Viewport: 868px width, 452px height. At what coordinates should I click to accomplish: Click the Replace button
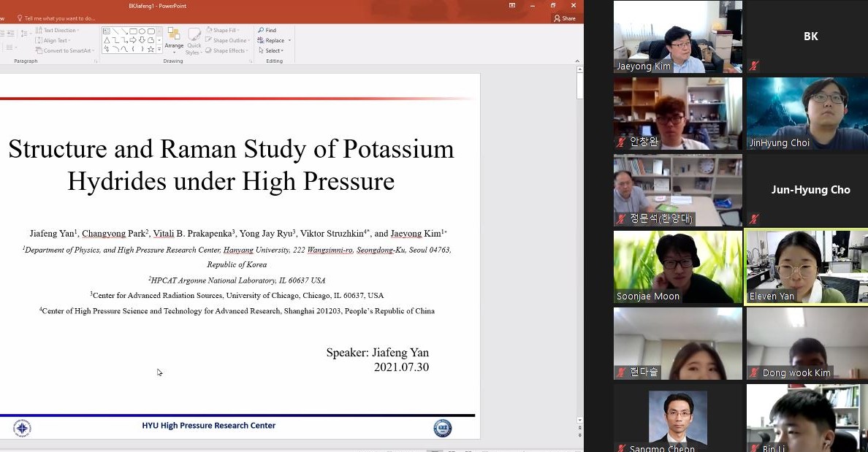[272, 41]
